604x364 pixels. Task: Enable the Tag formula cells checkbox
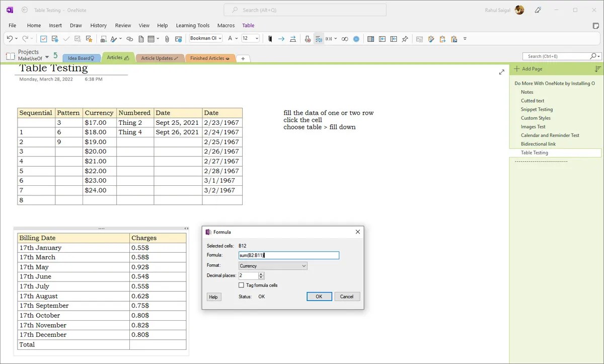tap(241, 285)
